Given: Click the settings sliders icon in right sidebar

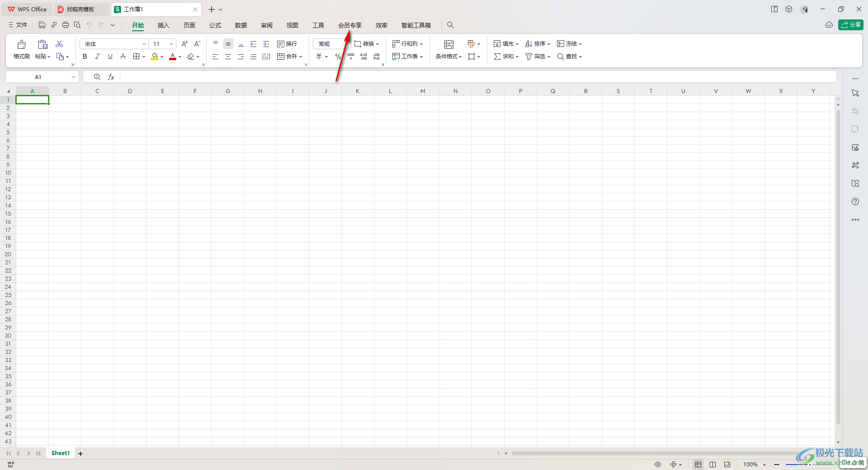Looking at the screenshot, I should [x=855, y=111].
